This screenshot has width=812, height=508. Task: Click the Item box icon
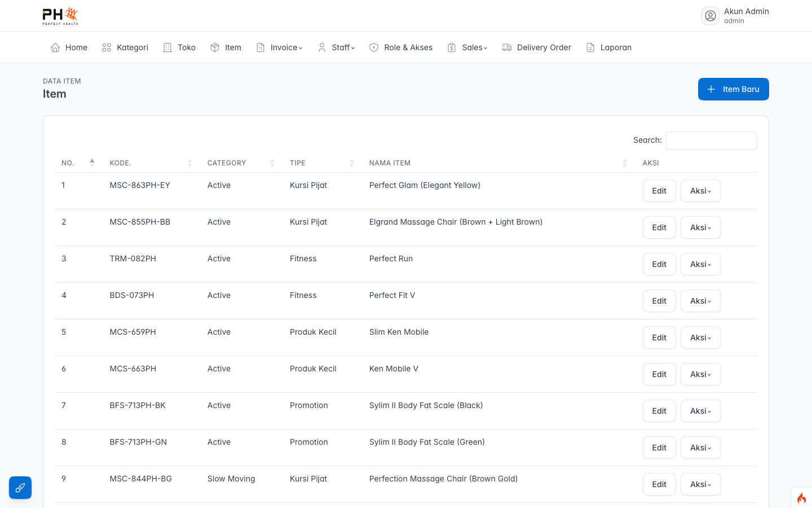(x=215, y=47)
